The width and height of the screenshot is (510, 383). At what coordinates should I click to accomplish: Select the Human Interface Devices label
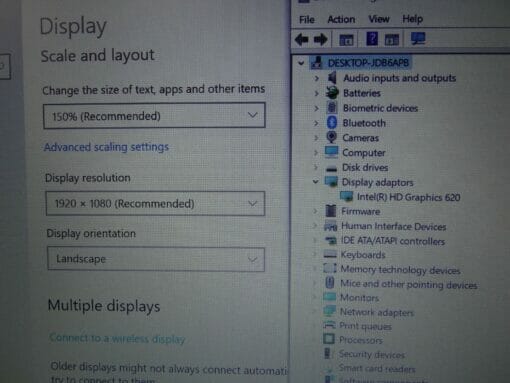pos(394,227)
